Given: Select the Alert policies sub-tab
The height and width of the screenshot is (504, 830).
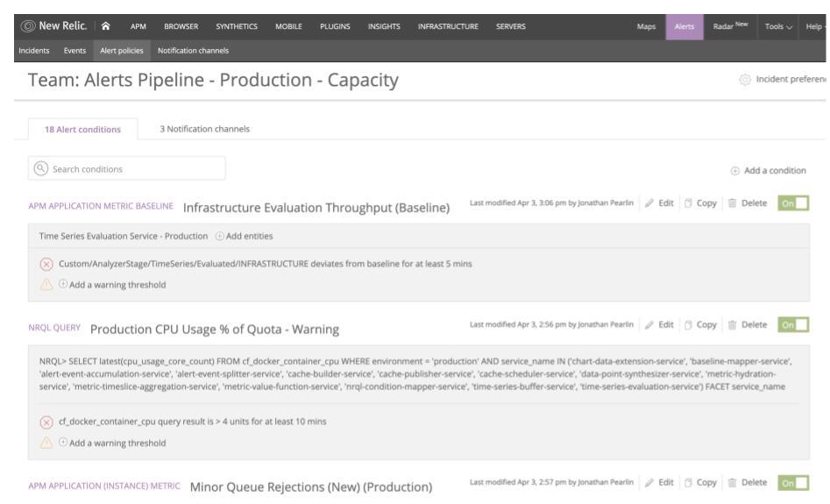Looking at the screenshot, I should click(x=122, y=51).
